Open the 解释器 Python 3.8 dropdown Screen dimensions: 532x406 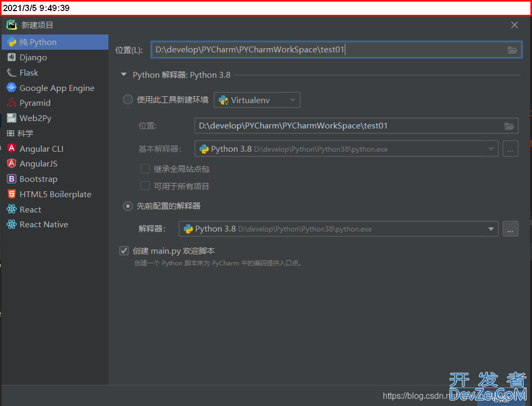(x=338, y=229)
